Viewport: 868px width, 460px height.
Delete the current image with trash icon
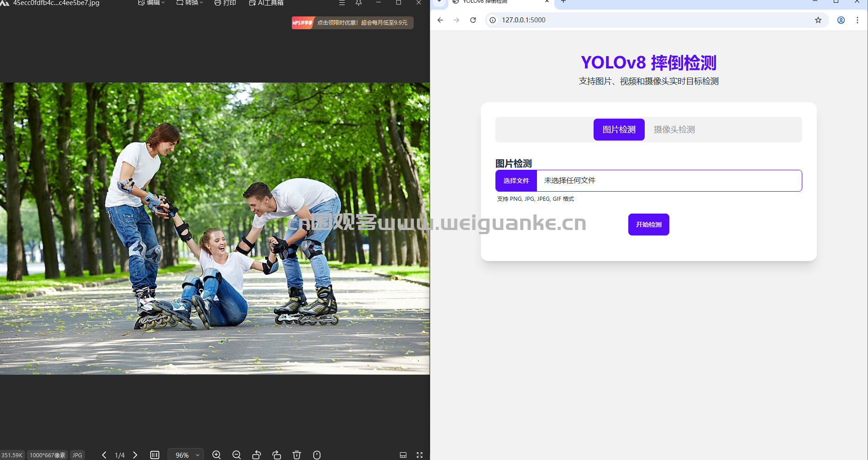click(x=297, y=455)
